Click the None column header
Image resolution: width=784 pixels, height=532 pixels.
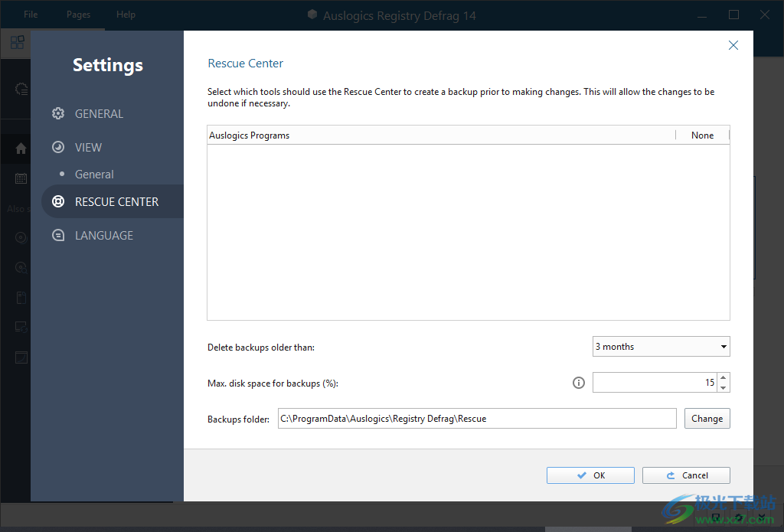tap(703, 135)
